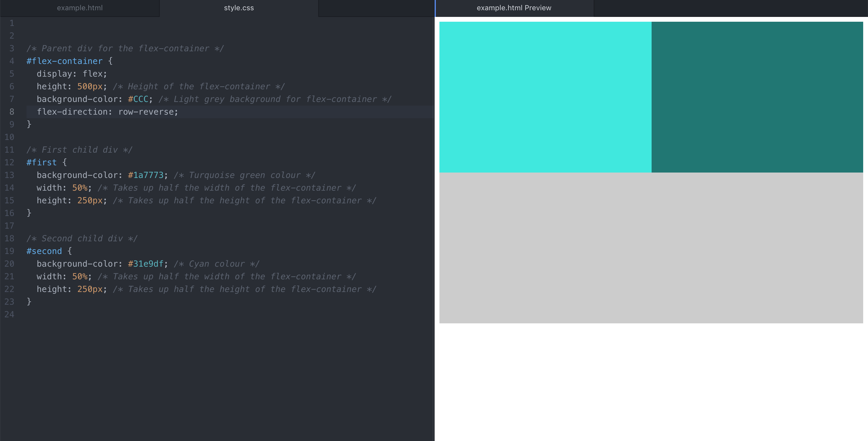Viewport: 868px width, 441px height.
Task: Place cursor on the #second selector
Action: pyautogui.click(x=44, y=251)
